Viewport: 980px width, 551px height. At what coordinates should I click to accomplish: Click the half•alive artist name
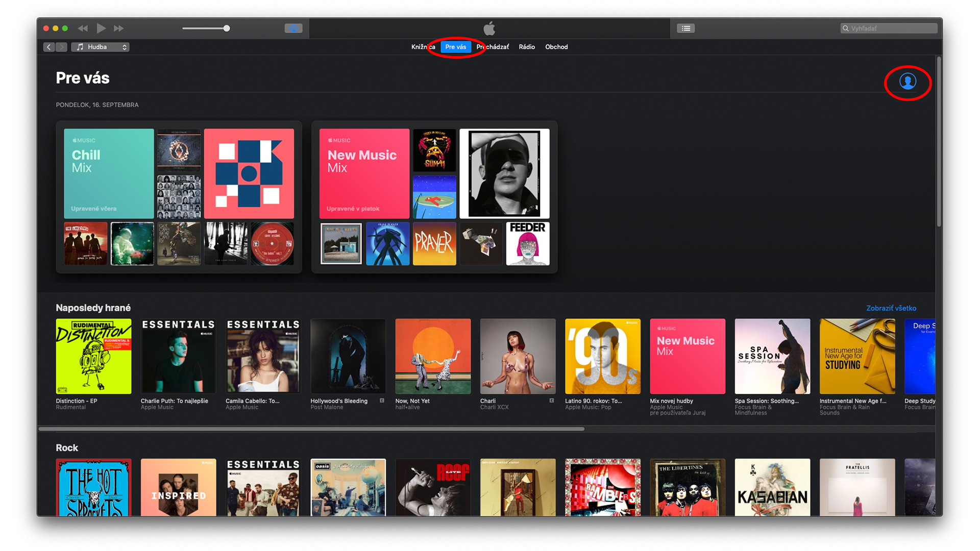click(x=407, y=407)
